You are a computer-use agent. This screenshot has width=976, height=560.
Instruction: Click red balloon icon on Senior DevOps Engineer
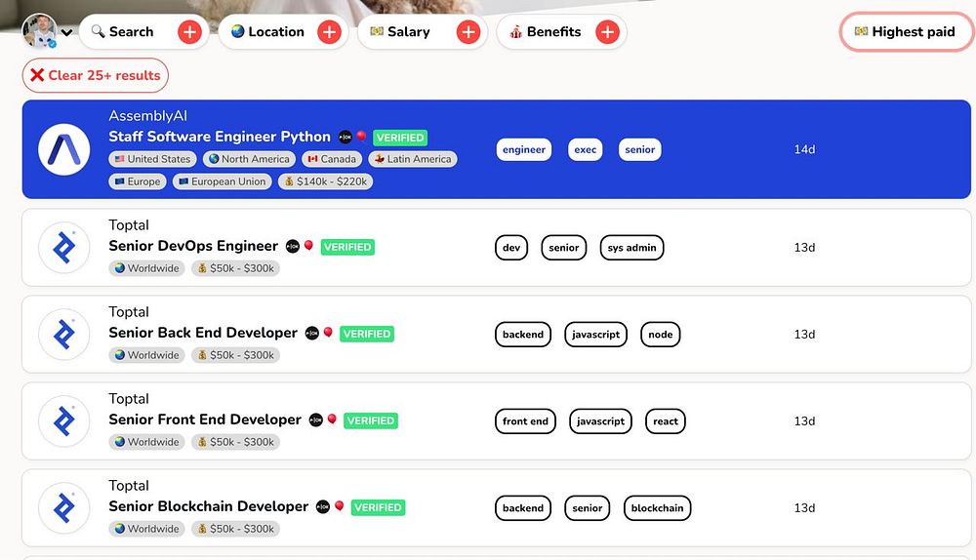[308, 246]
